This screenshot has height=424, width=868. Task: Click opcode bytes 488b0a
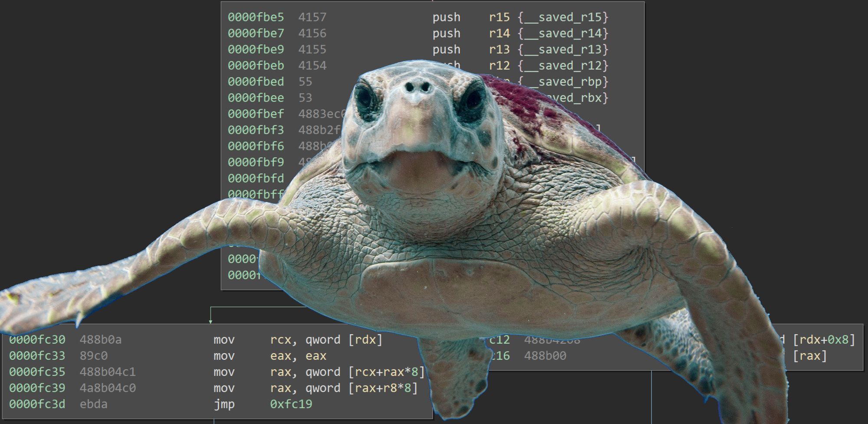click(x=101, y=340)
